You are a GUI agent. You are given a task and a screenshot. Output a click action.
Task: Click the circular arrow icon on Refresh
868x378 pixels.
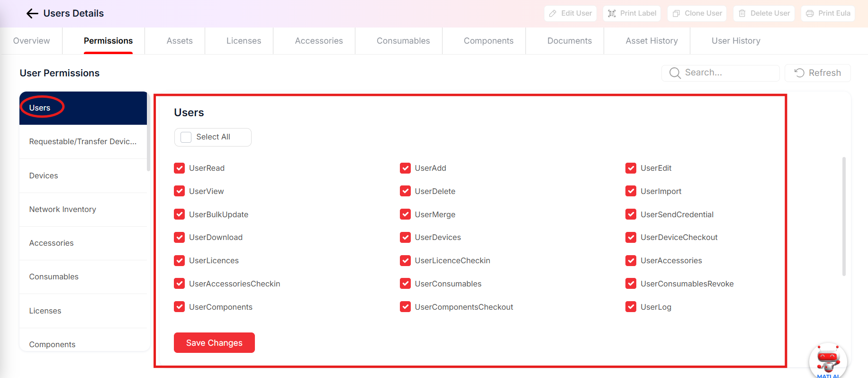[799, 73]
